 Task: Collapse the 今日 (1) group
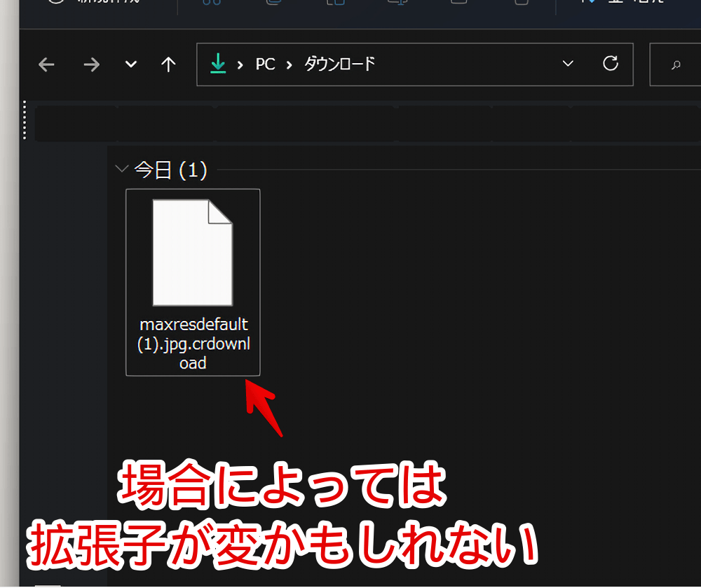123,170
